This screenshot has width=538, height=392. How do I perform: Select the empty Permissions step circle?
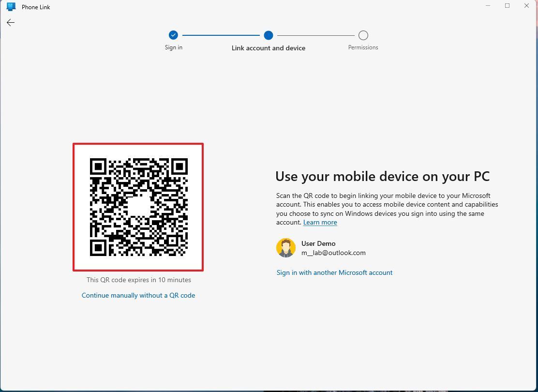pyautogui.click(x=363, y=35)
